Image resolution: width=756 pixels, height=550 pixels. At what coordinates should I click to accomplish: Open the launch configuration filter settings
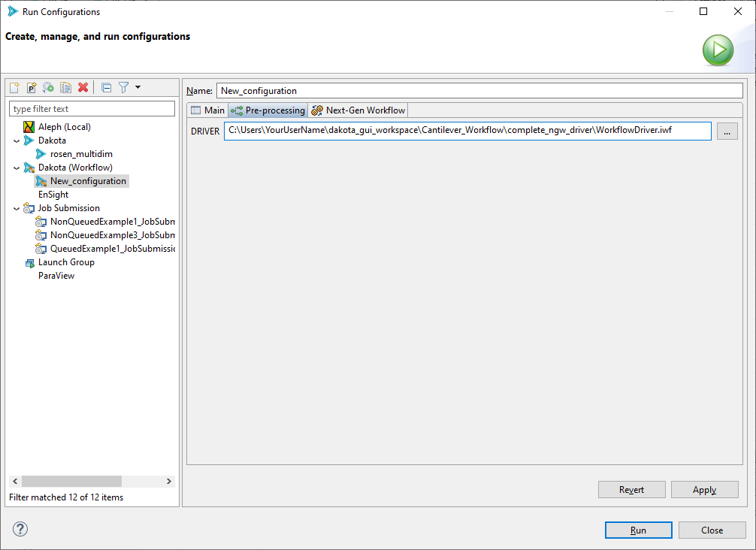(122, 87)
